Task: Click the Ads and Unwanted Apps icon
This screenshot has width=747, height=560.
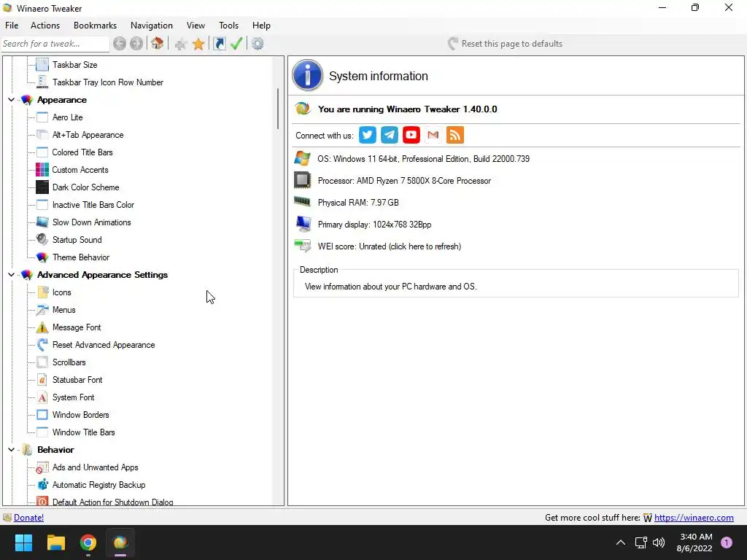Action: tap(42, 467)
